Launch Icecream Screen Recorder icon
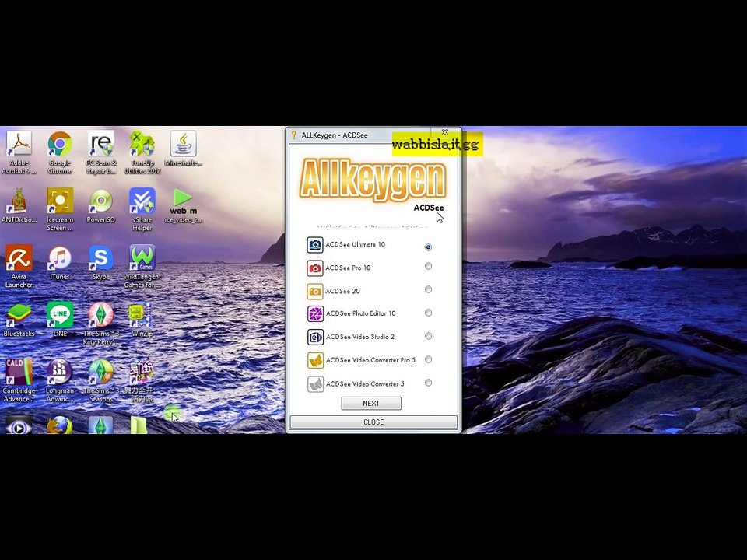Screen dimensions: 747x560 click(x=60, y=209)
